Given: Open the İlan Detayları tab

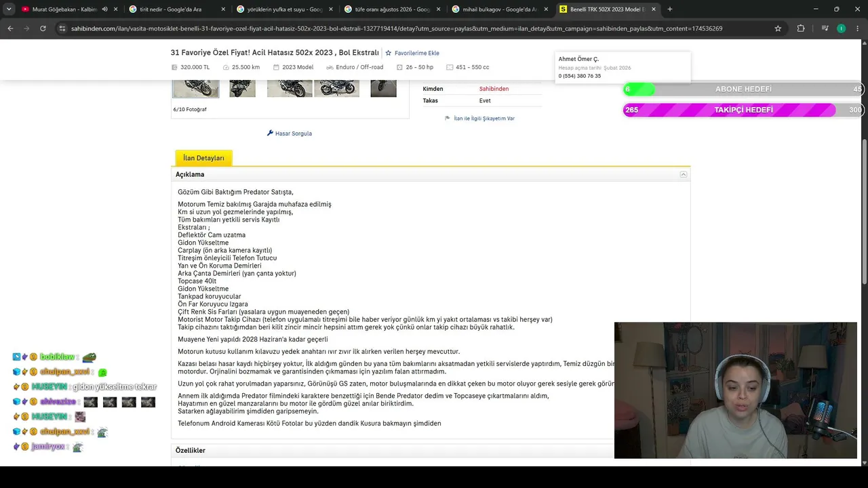Looking at the screenshot, I should (203, 158).
